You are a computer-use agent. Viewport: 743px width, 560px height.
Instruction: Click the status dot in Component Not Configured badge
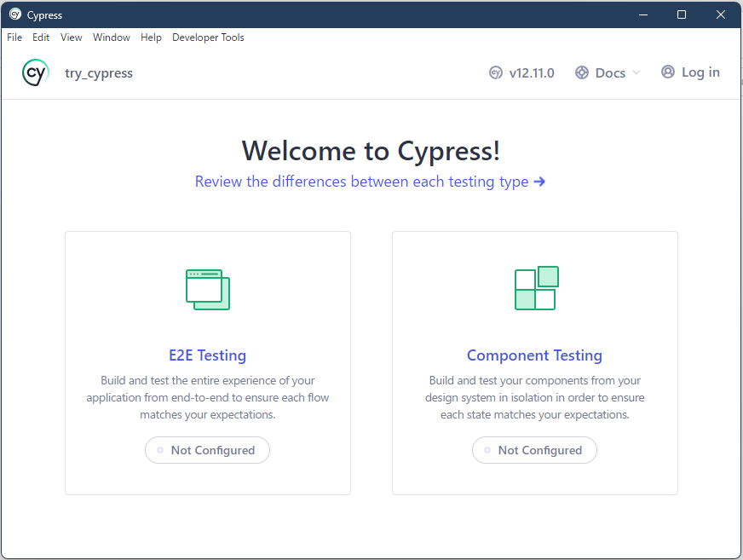487,450
